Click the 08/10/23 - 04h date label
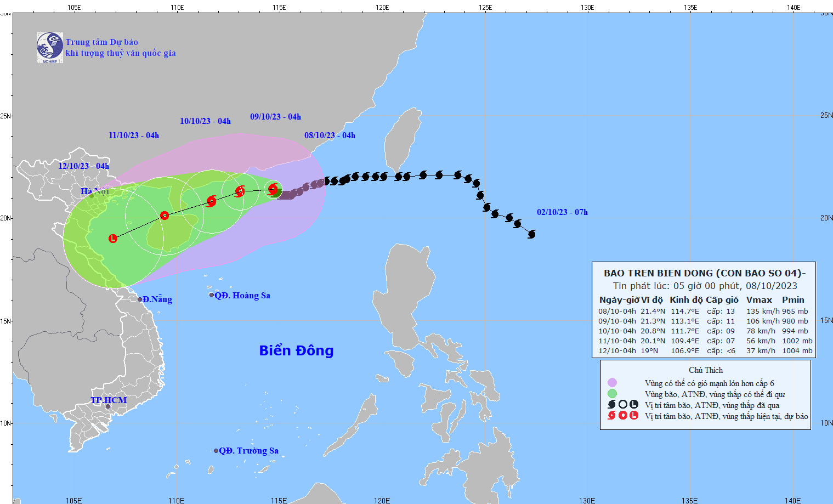The height and width of the screenshot is (504, 833). pos(330,135)
